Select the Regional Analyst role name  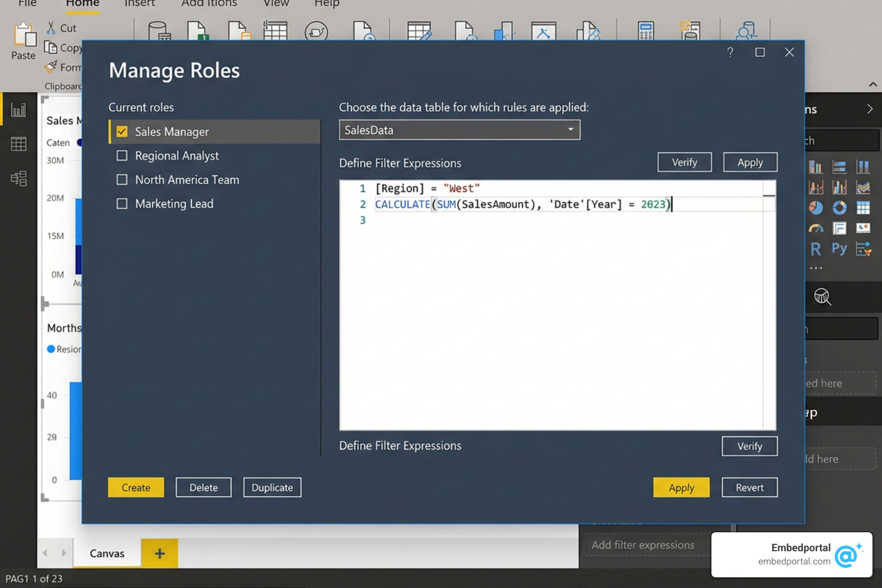pyautogui.click(x=177, y=156)
